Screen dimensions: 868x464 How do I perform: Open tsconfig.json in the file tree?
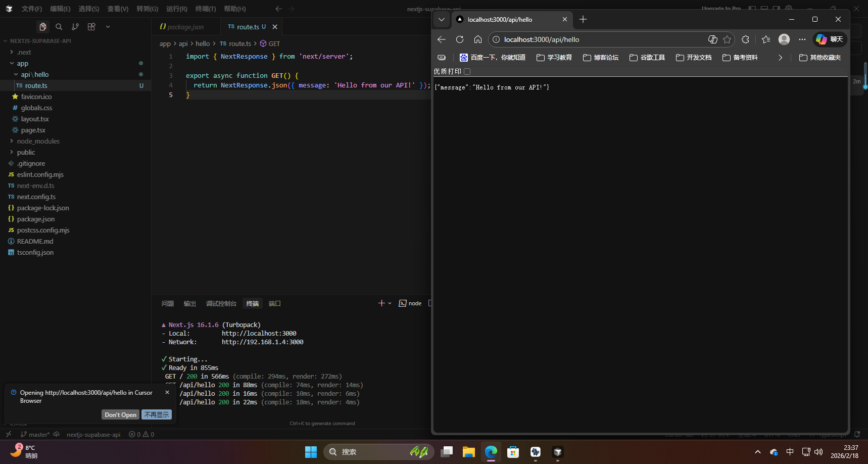coord(35,252)
